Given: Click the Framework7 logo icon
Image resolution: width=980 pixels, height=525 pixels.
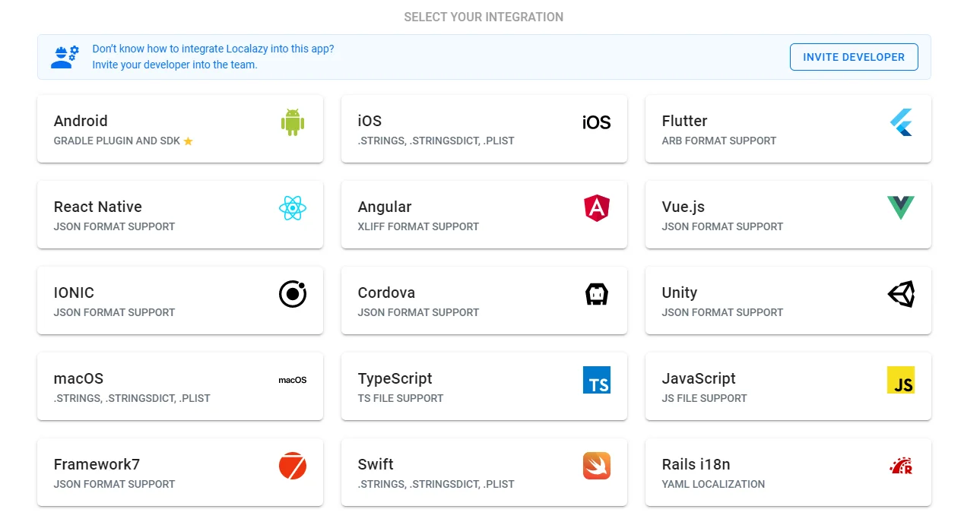Looking at the screenshot, I should tap(292, 466).
